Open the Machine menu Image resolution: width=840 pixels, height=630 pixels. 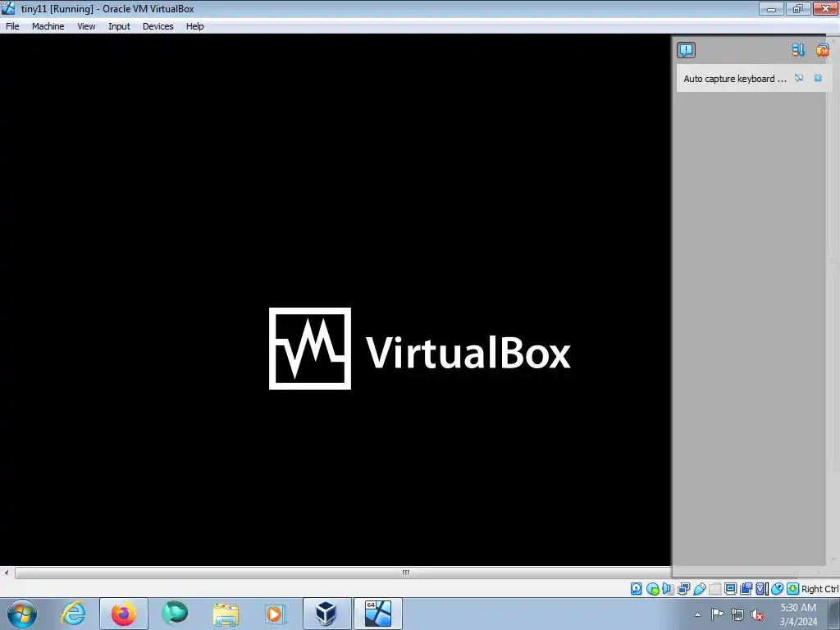tap(48, 26)
